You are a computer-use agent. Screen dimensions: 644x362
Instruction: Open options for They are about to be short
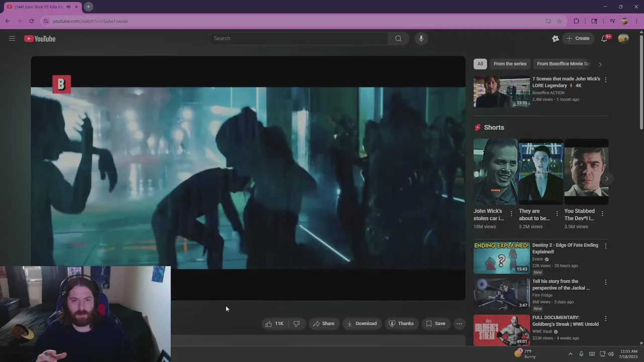tap(557, 214)
